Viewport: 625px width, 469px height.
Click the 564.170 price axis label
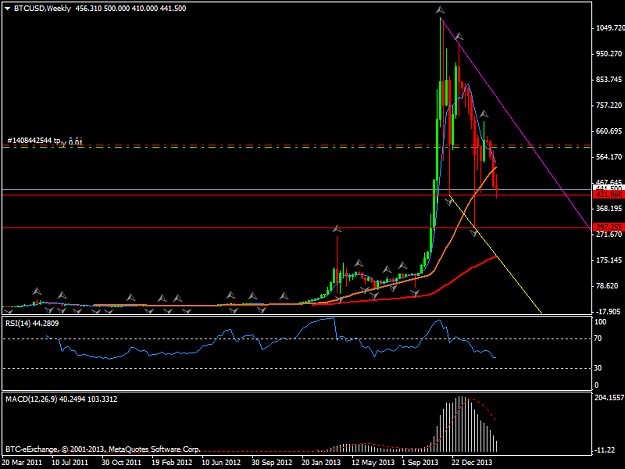coord(609,157)
